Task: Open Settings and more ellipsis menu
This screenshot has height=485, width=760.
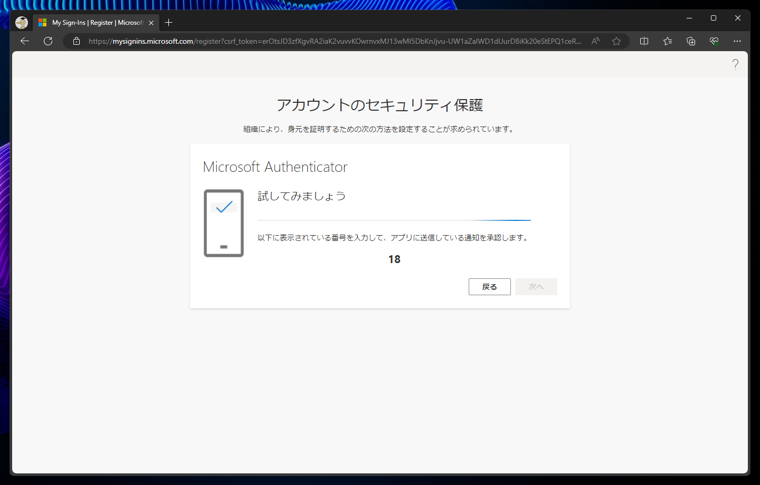Action: (737, 41)
